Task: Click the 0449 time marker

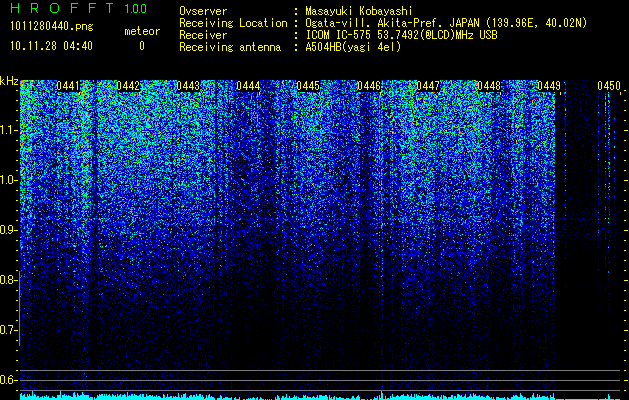Action: [549, 86]
